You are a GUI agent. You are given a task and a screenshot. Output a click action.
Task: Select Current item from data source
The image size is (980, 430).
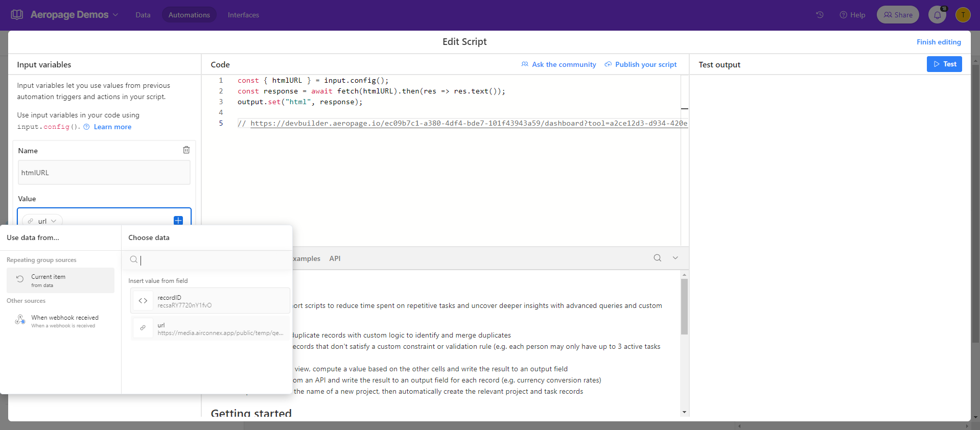coord(60,280)
